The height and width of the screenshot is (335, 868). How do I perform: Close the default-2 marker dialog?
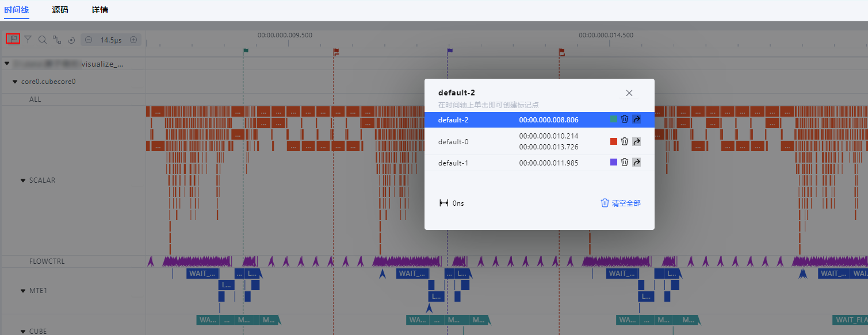coord(629,93)
